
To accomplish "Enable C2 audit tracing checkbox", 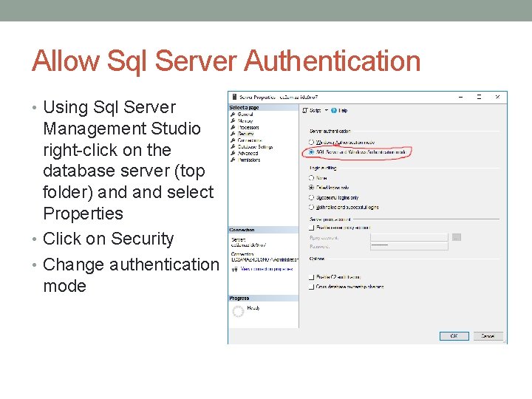I will [312, 277].
